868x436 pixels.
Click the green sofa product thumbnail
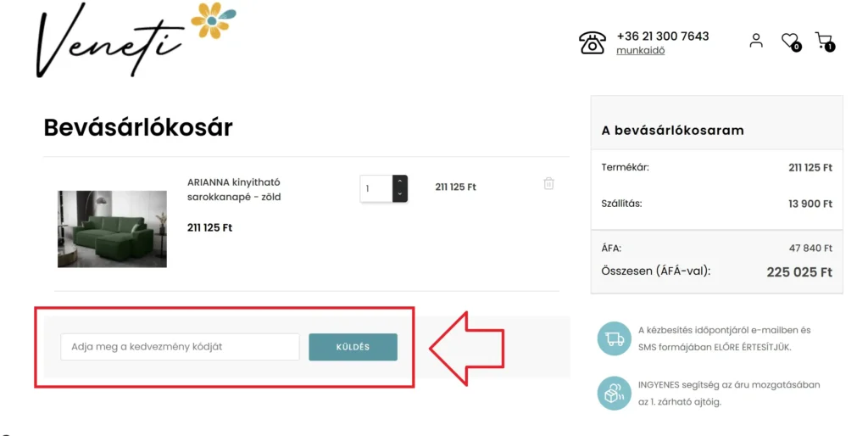click(x=112, y=229)
